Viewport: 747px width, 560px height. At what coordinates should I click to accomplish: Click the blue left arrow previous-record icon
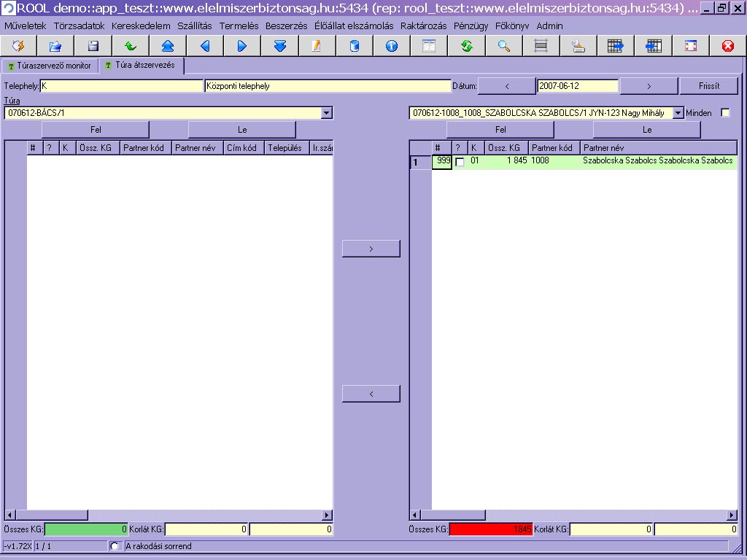click(205, 46)
